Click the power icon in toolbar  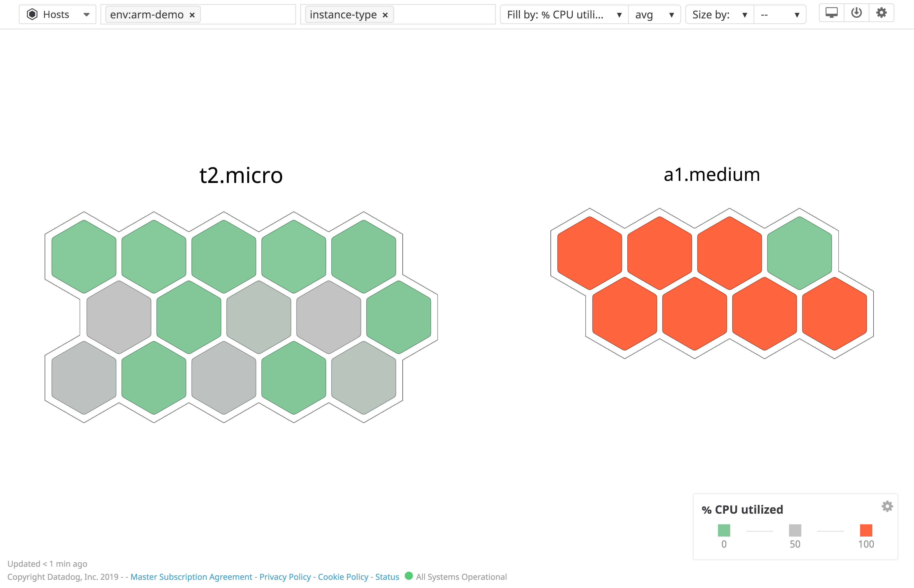[856, 13]
